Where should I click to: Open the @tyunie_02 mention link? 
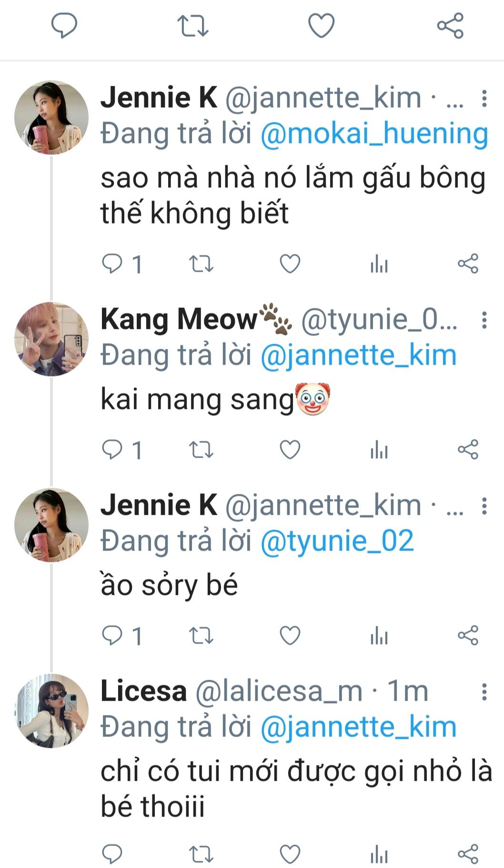pyautogui.click(x=337, y=541)
